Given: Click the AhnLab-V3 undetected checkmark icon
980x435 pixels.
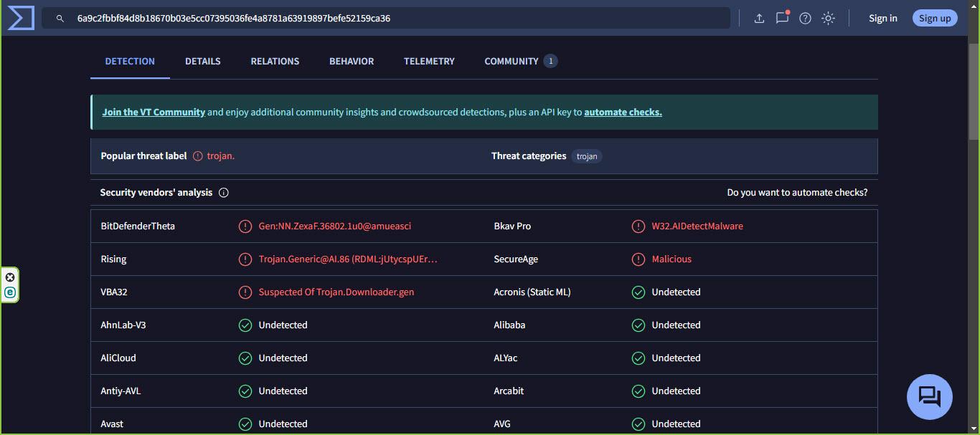Looking at the screenshot, I should [x=245, y=325].
